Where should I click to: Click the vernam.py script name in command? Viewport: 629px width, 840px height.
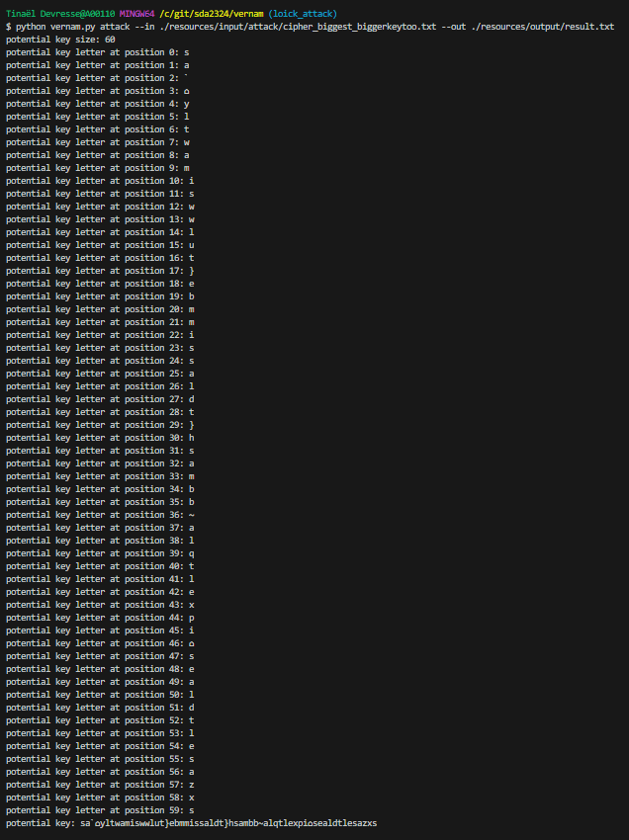pos(72,27)
